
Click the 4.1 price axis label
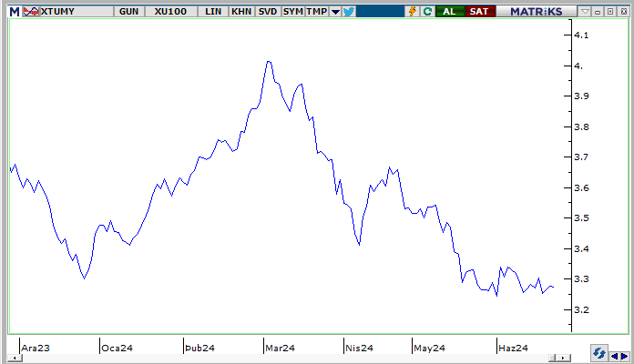coord(581,35)
